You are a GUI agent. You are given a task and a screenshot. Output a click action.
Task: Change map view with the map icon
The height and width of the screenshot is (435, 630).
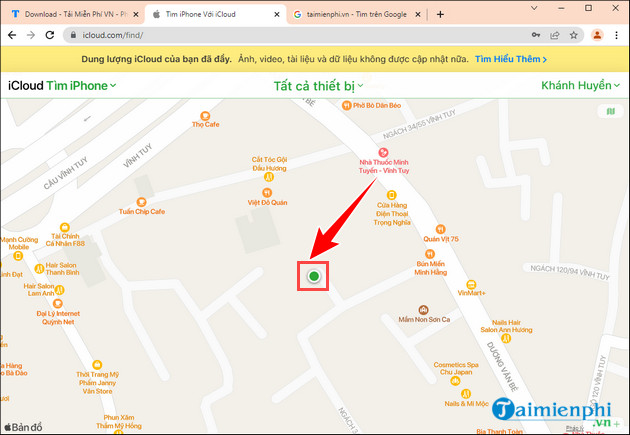click(x=611, y=111)
